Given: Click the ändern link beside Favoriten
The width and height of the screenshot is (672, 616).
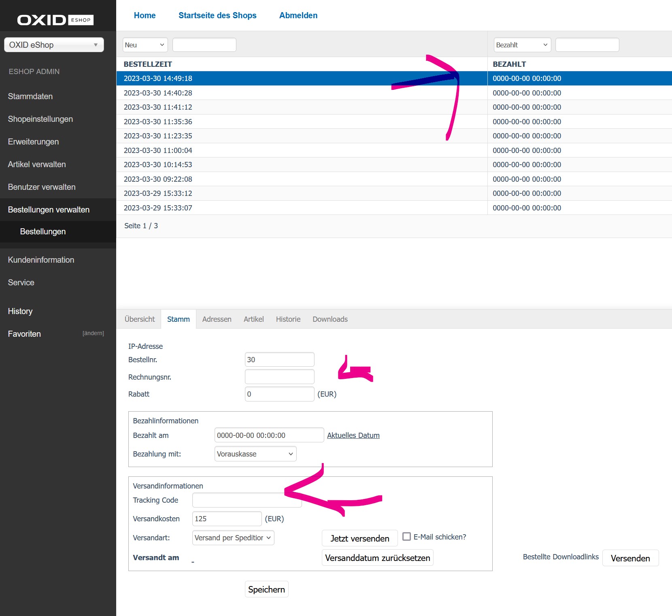Looking at the screenshot, I should pos(93,333).
